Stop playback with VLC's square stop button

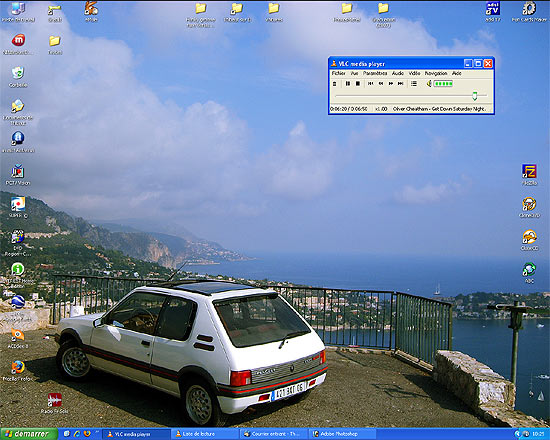tap(358, 84)
